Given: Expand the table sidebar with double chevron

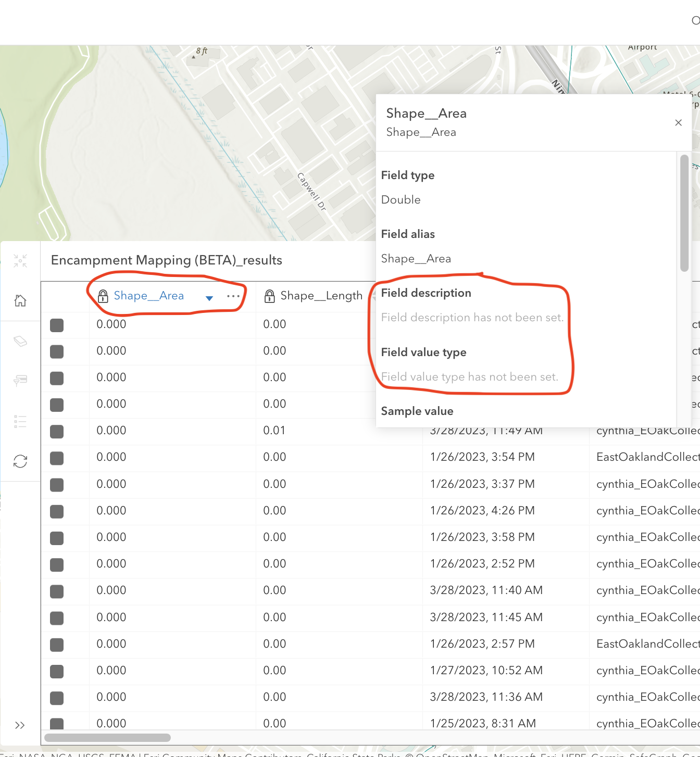Looking at the screenshot, I should click(x=20, y=725).
